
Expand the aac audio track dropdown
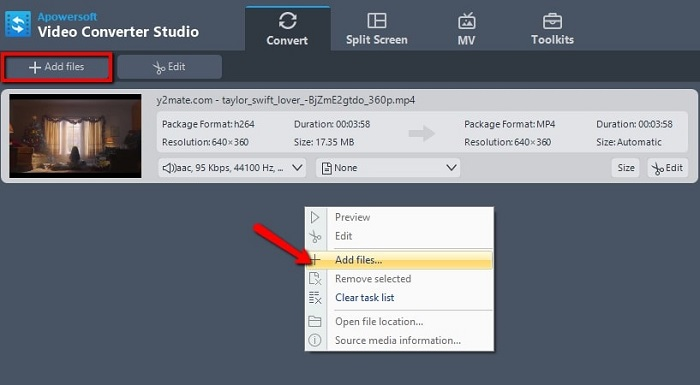pos(232,168)
